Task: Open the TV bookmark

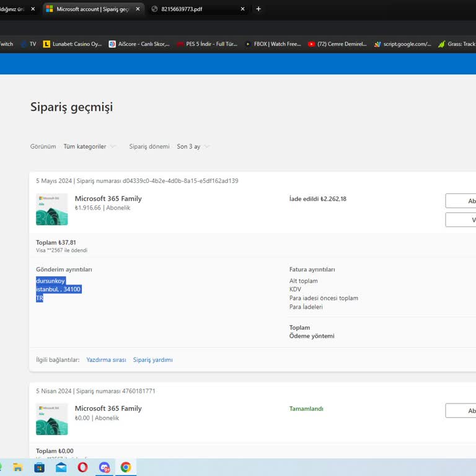Action: coord(29,44)
